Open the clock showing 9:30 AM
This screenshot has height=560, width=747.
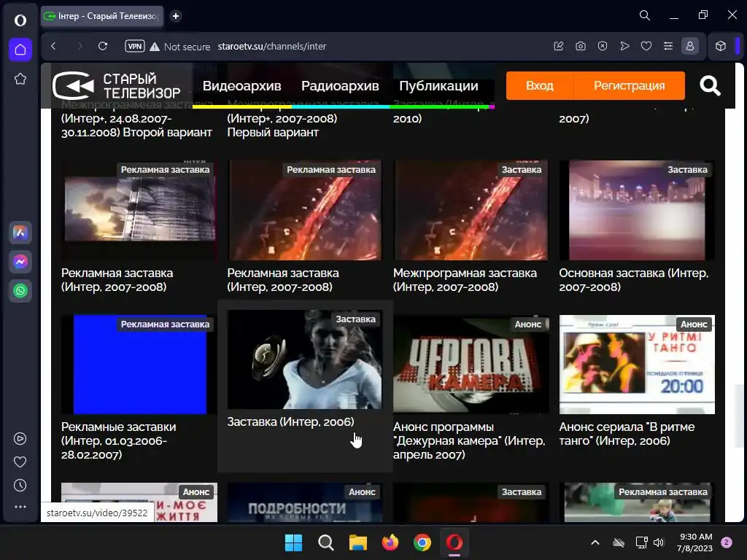[x=695, y=542]
